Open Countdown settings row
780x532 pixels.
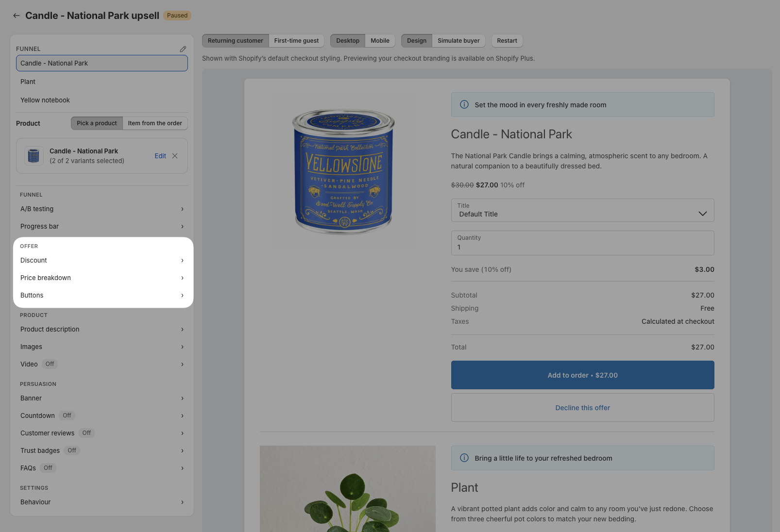102,416
